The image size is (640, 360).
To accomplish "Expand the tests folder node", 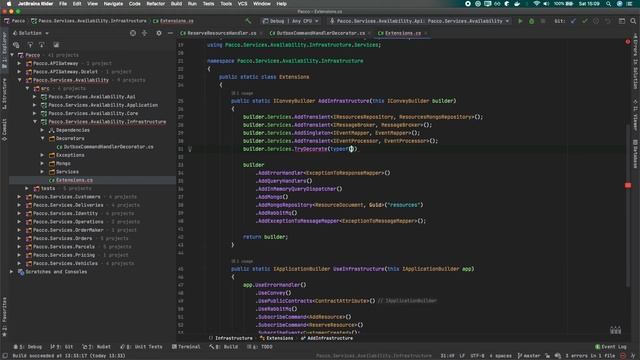I will point(27,188).
